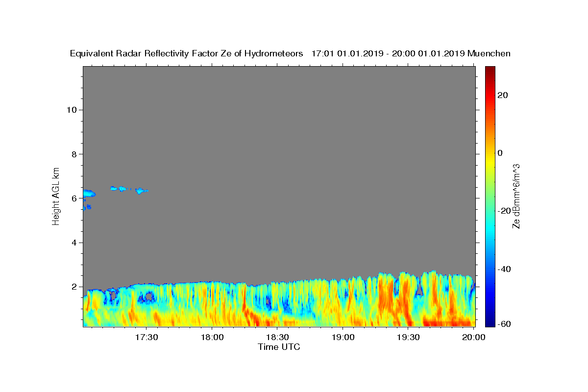
Task: Click the dark blue bottom of the colorbar
Action: click(x=490, y=321)
